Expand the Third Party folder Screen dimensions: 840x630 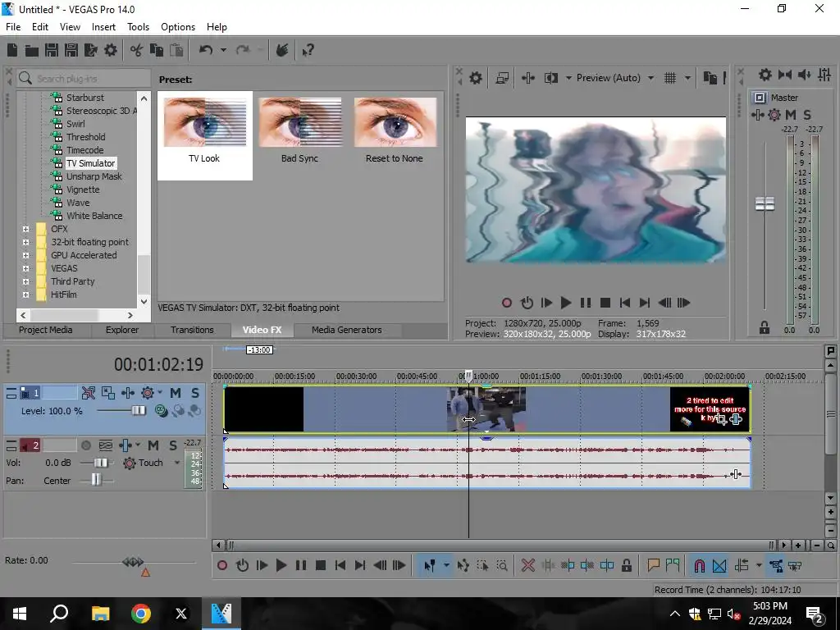coord(25,281)
